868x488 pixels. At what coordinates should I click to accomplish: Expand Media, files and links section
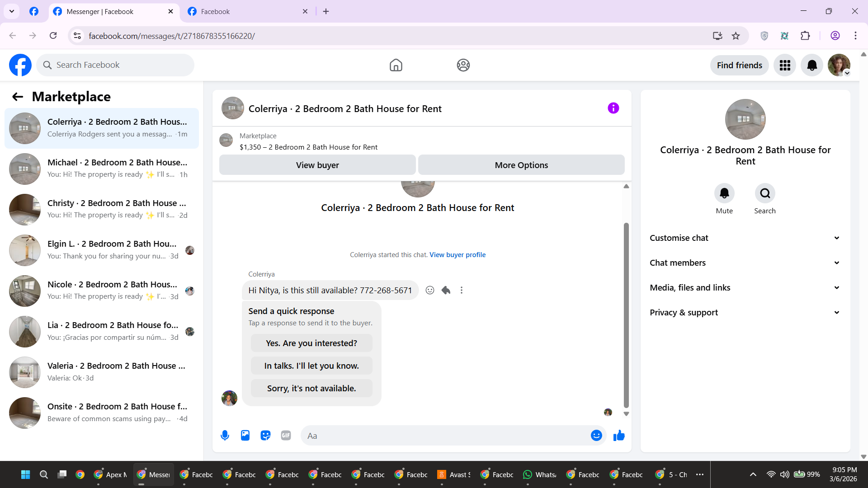click(x=745, y=288)
